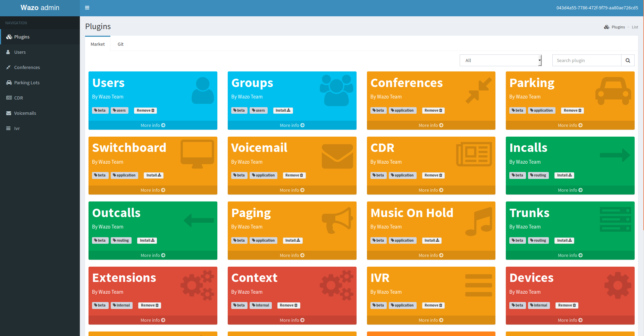Click the compress arrows icon on Conferences card
The image size is (644, 336).
tap(479, 91)
